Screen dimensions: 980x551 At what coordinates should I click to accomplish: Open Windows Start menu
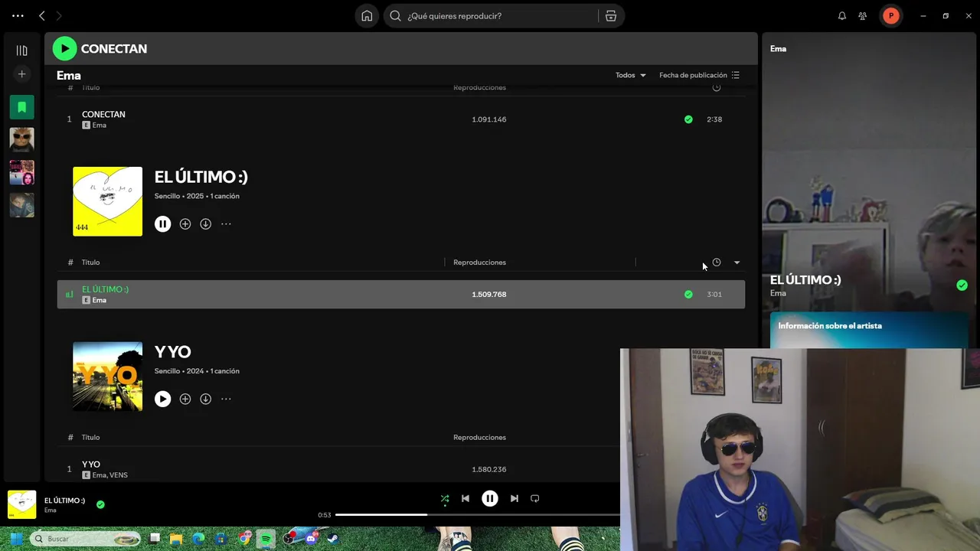coord(16,539)
